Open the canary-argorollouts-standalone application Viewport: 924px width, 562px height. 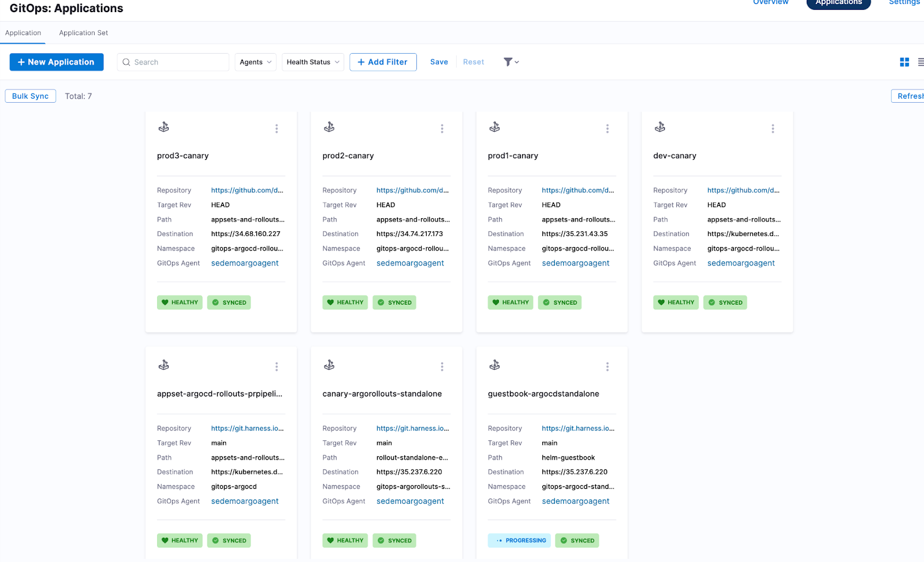coord(382,394)
